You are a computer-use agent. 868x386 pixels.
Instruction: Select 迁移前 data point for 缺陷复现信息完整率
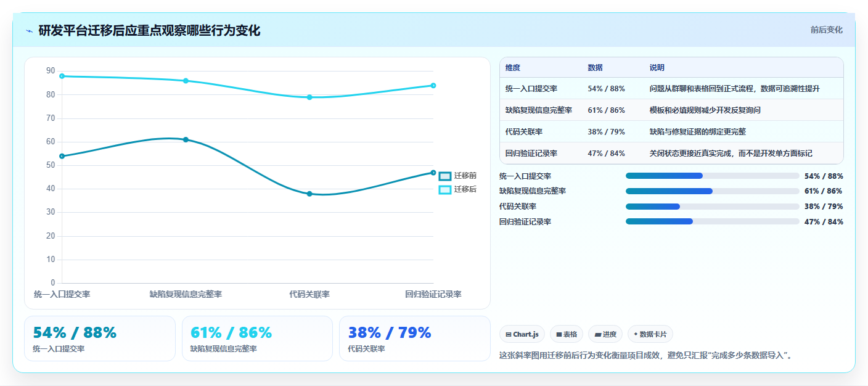(x=186, y=140)
